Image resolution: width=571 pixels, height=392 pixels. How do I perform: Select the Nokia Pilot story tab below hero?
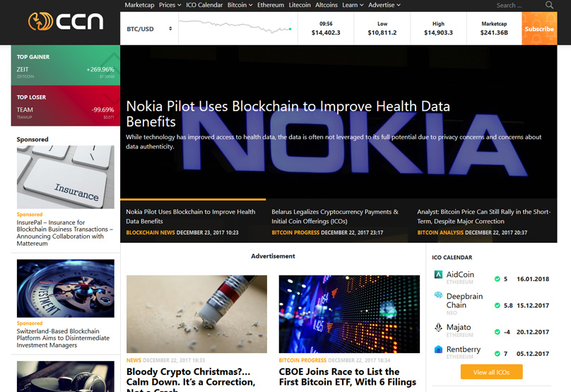[193, 221]
